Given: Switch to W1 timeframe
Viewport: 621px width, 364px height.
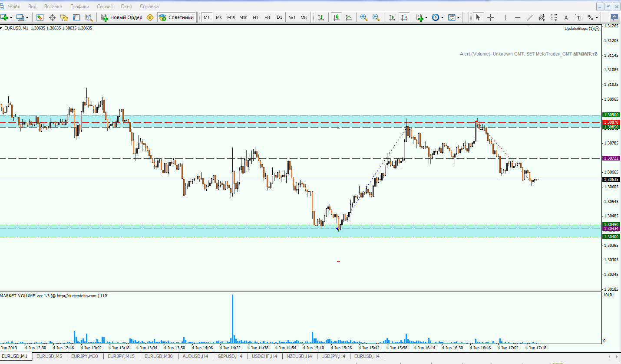Looking at the screenshot, I should [292, 17].
